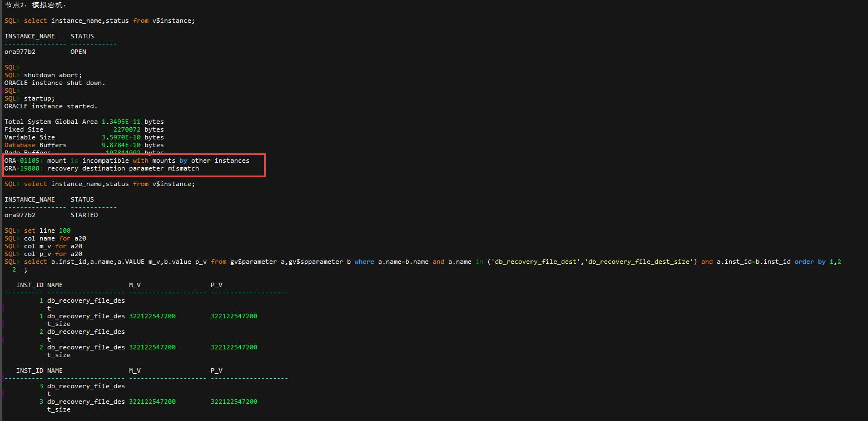Screen dimensions: 868x421
Task: Select "recovery destination parameter mismatch" message
Action: click(123, 168)
